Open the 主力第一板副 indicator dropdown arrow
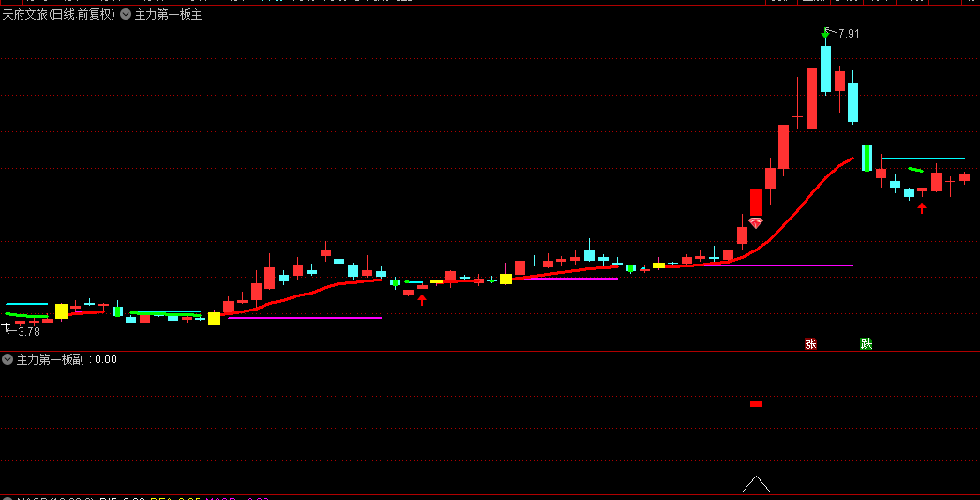Image resolution: width=980 pixels, height=500 pixels. (8, 359)
